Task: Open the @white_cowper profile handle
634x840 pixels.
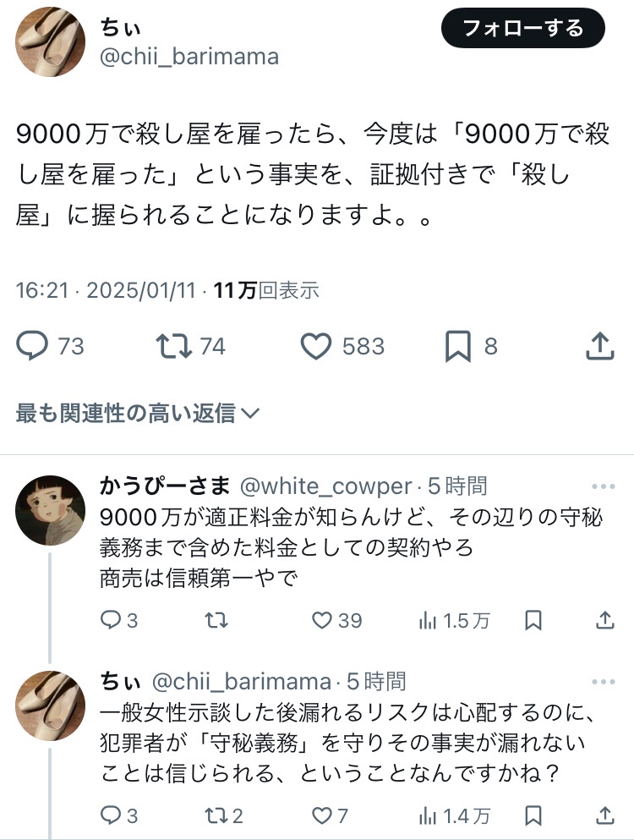Action: point(325,486)
